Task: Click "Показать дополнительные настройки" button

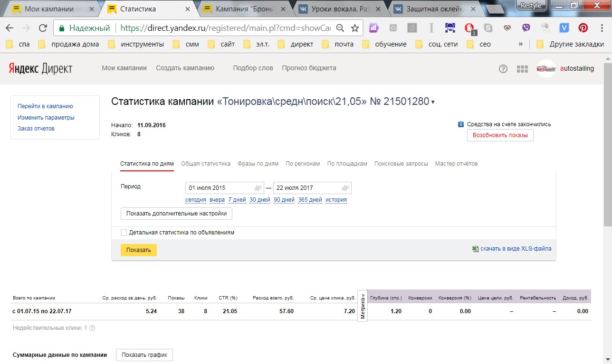Action: [176, 214]
